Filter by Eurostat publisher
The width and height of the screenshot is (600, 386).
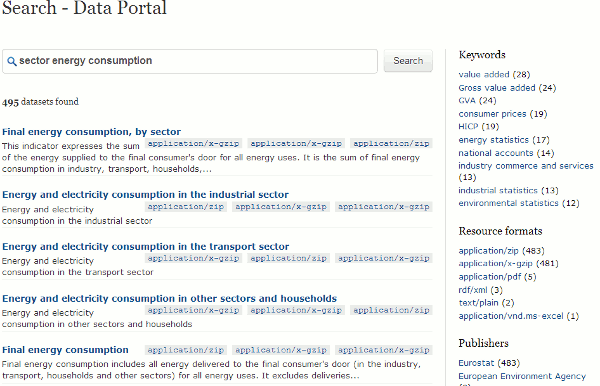[476, 363]
